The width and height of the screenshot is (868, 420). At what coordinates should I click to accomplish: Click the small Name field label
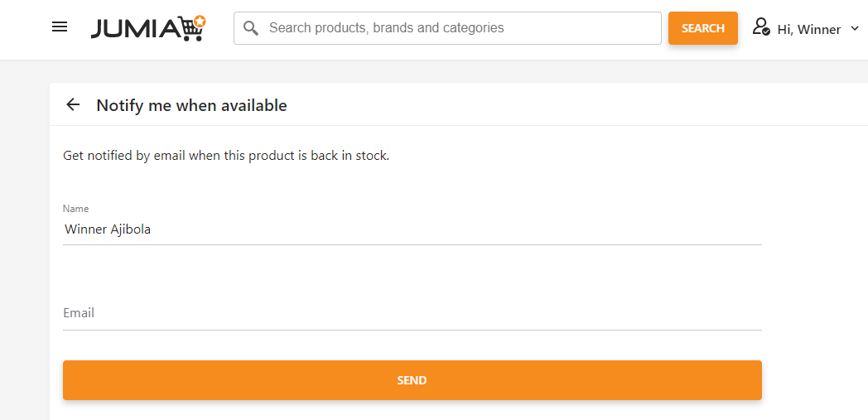(75, 209)
